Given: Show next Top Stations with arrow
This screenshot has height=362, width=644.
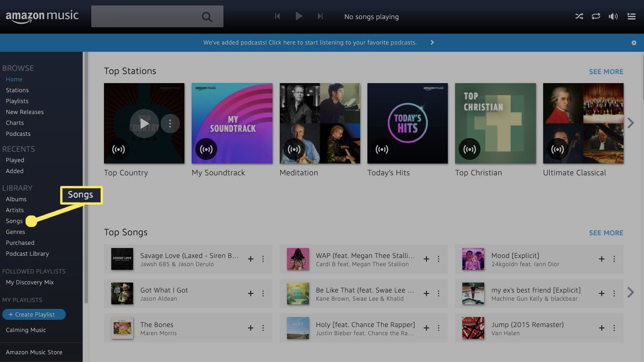Looking at the screenshot, I should 631,123.
